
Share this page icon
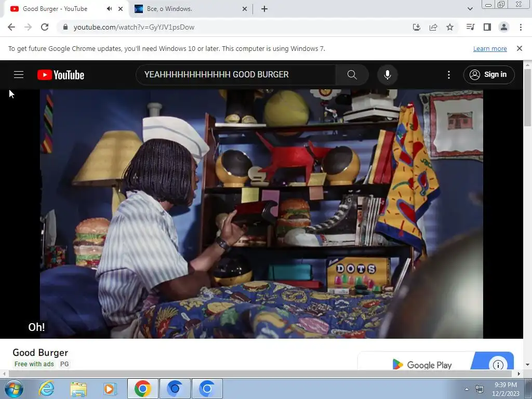433,27
